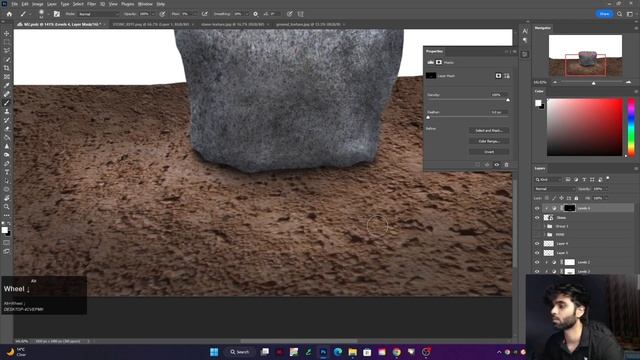Toggle pressure for opacity icon

[x=162, y=14]
